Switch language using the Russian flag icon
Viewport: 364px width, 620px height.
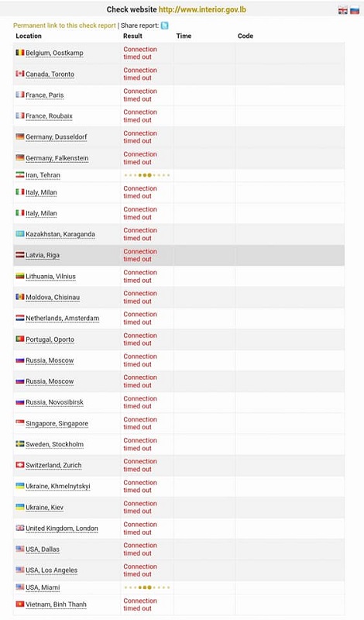pos(355,11)
